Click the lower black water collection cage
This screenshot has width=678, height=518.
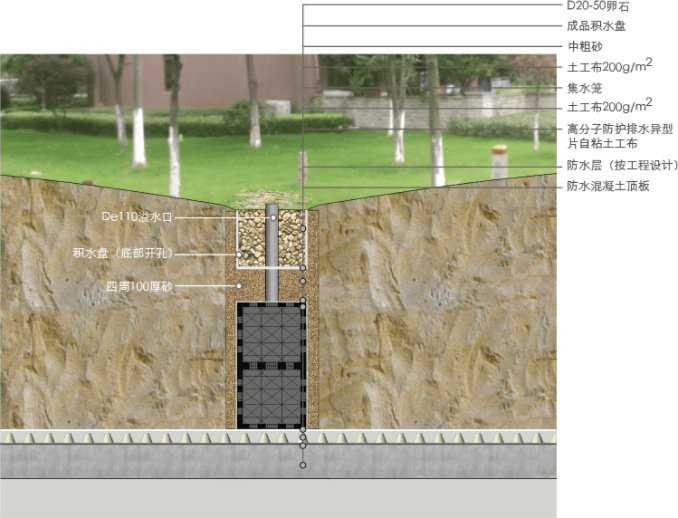tap(270, 396)
